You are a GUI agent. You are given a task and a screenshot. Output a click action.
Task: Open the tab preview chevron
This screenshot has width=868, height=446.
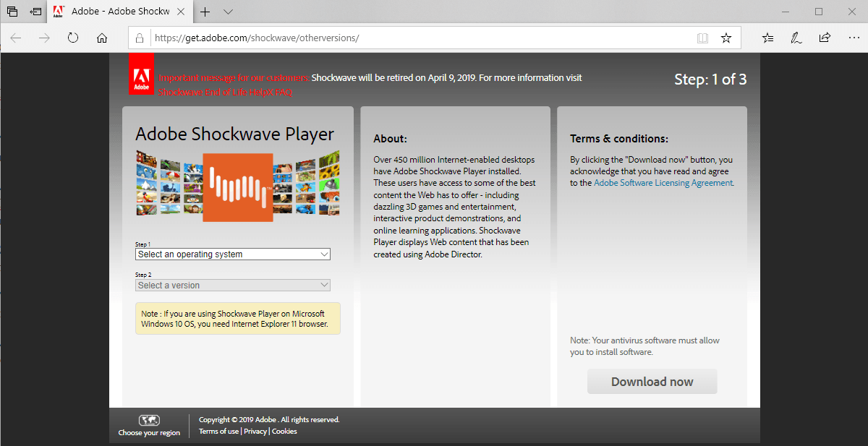click(229, 12)
